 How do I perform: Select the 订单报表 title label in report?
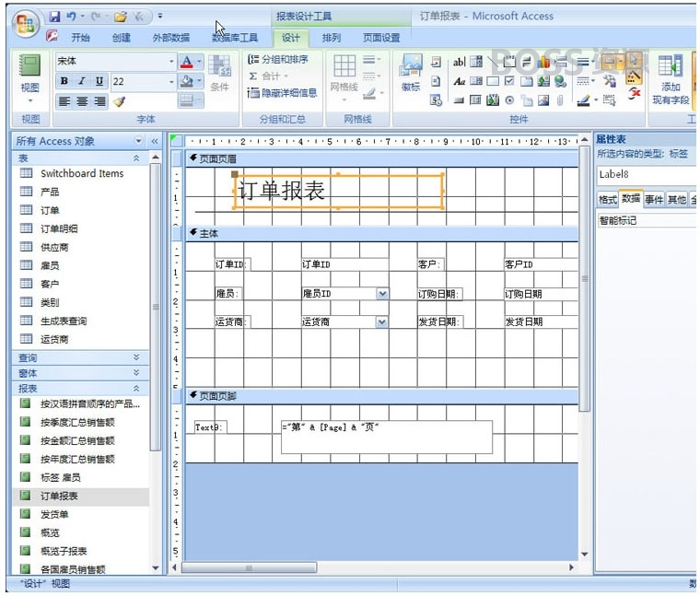(x=338, y=191)
